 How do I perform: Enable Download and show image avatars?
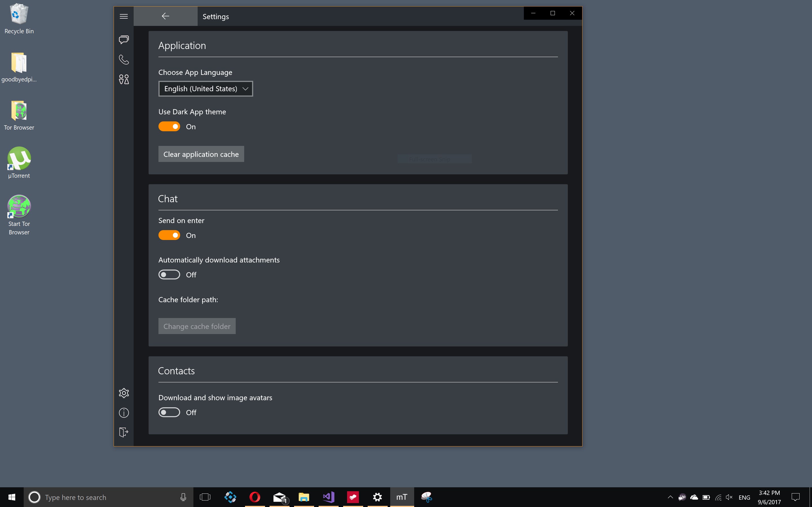tap(169, 412)
